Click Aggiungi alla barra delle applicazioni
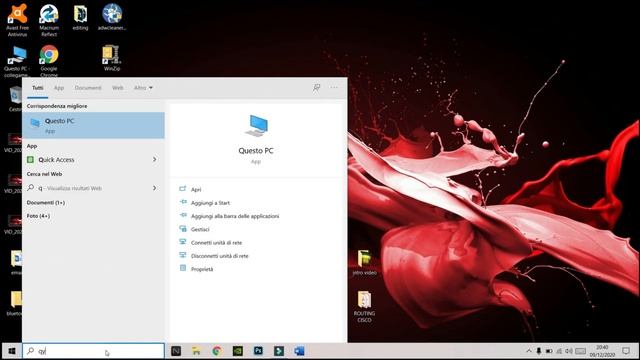The width and height of the screenshot is (640, 360). pyautogui.click(x=235, y=216)
